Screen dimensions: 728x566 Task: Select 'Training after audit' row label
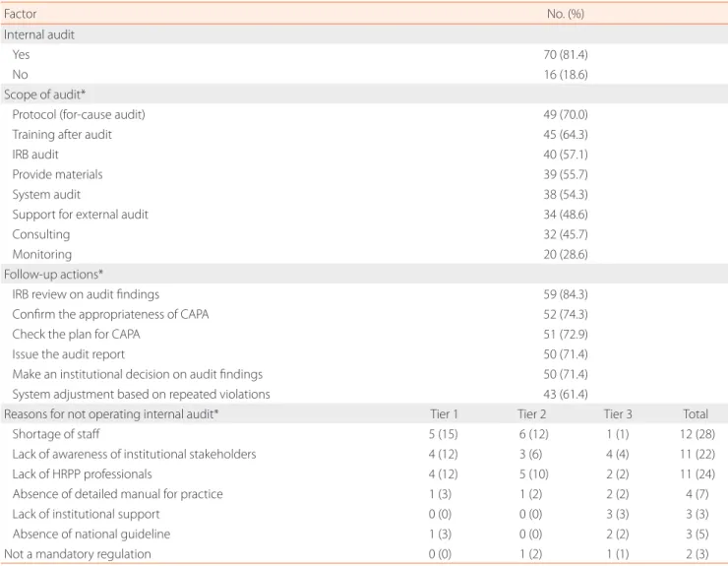(62, 135)
